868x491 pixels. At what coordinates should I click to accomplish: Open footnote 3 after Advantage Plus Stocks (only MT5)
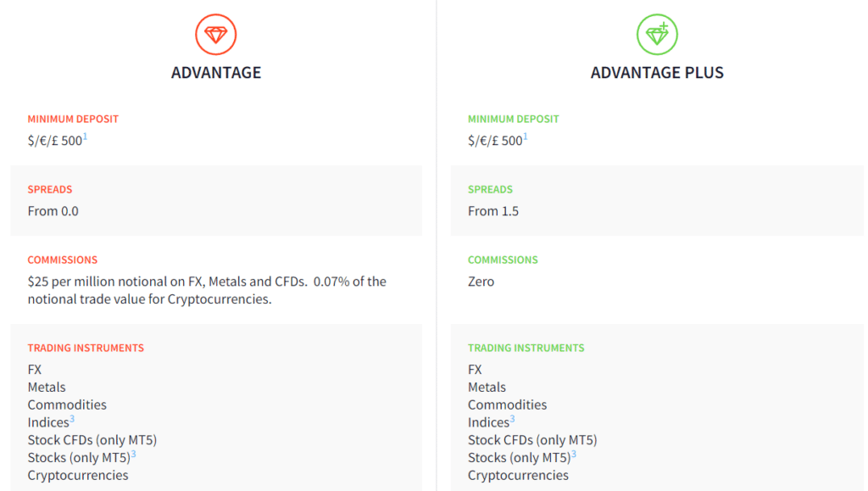pos(574,454)
